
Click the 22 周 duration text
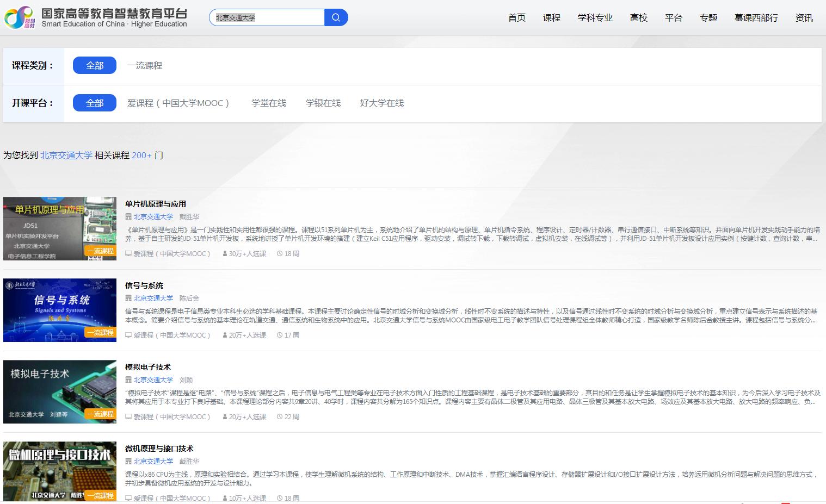292,417
